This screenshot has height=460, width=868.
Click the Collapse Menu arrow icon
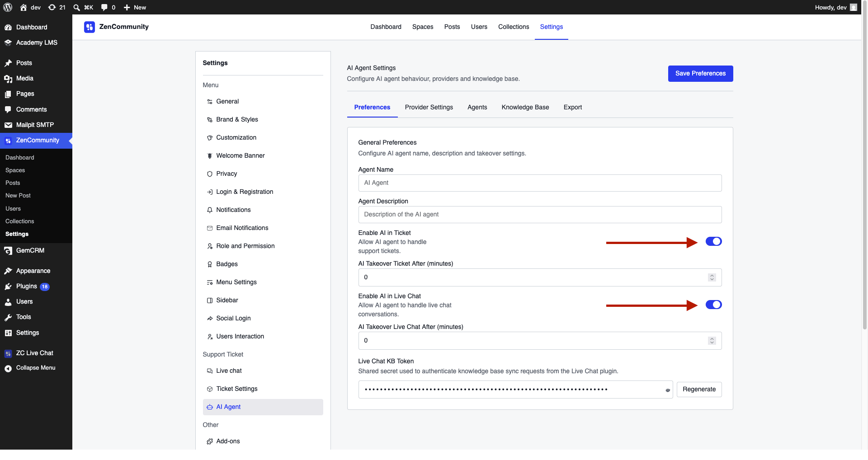click(x=8, y=368)
